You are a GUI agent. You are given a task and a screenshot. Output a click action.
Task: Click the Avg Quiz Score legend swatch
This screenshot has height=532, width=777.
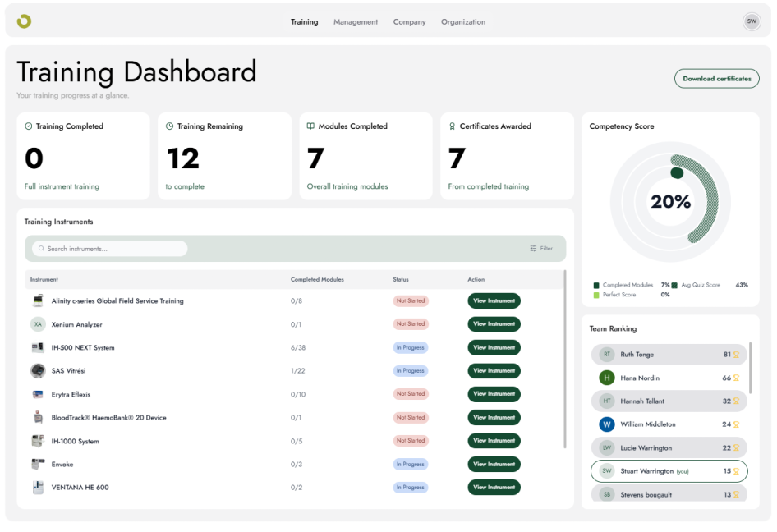(x=674, y=286)
